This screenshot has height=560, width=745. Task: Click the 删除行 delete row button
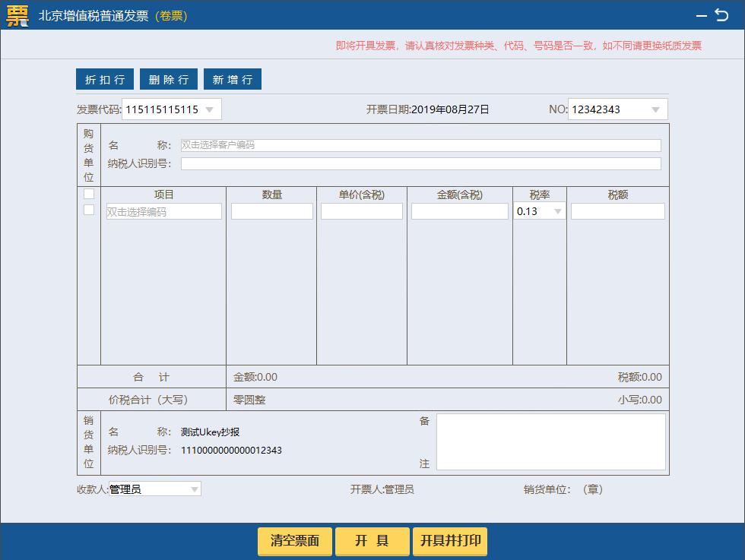pos(168,79)
